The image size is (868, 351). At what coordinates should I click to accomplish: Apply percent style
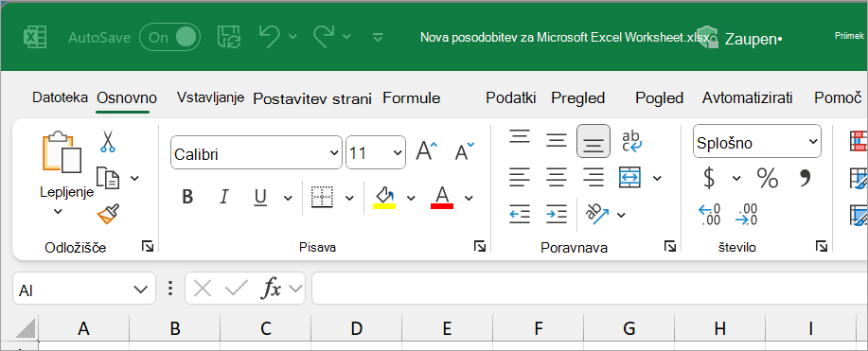[x=768, y=178]
